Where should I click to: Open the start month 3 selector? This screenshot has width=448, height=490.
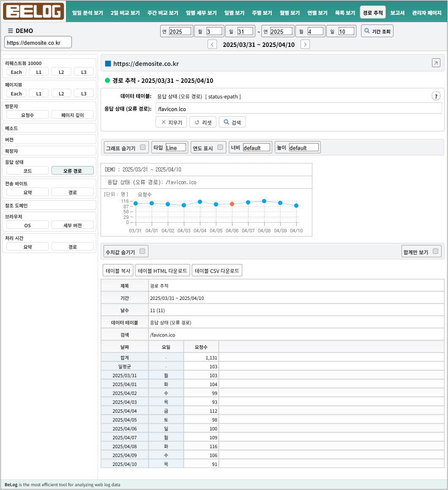[214, 31]
